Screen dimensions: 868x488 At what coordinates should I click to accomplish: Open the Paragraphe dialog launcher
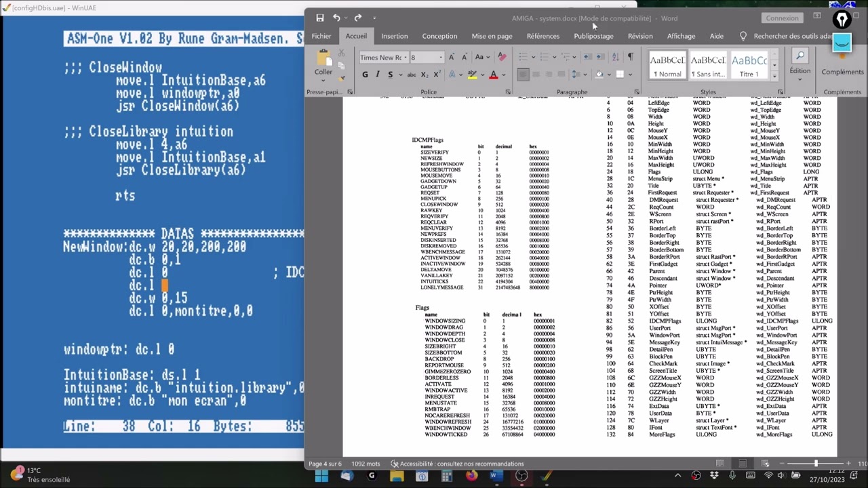(637, 92)
